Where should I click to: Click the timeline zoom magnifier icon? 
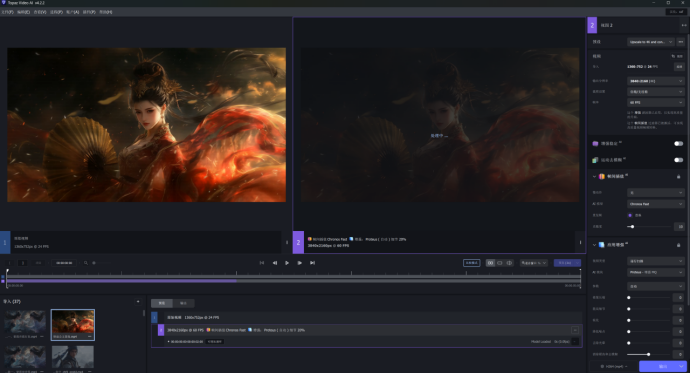pos(85,263)
